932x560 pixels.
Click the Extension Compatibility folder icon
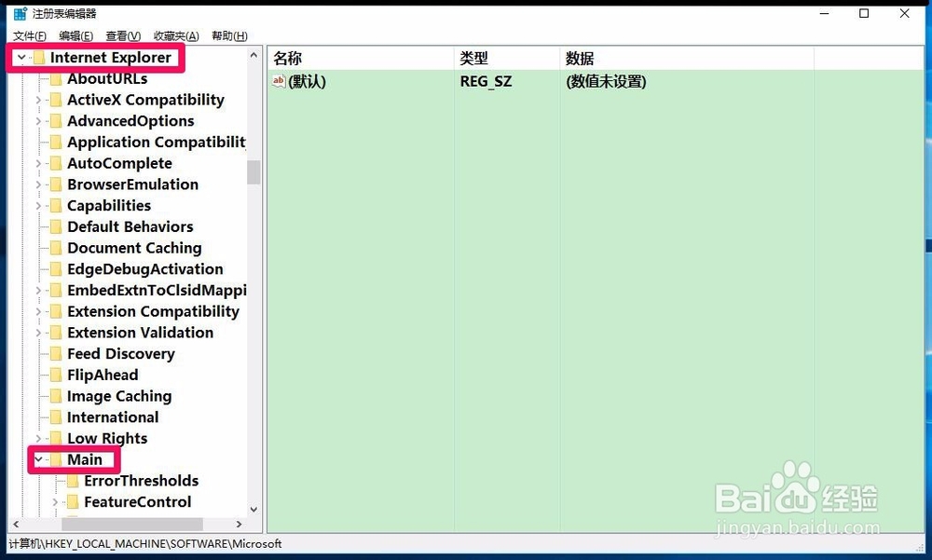tap(56, 311)
